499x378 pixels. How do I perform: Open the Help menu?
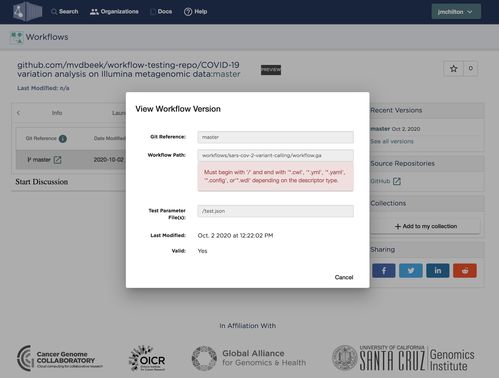point(195,12)
